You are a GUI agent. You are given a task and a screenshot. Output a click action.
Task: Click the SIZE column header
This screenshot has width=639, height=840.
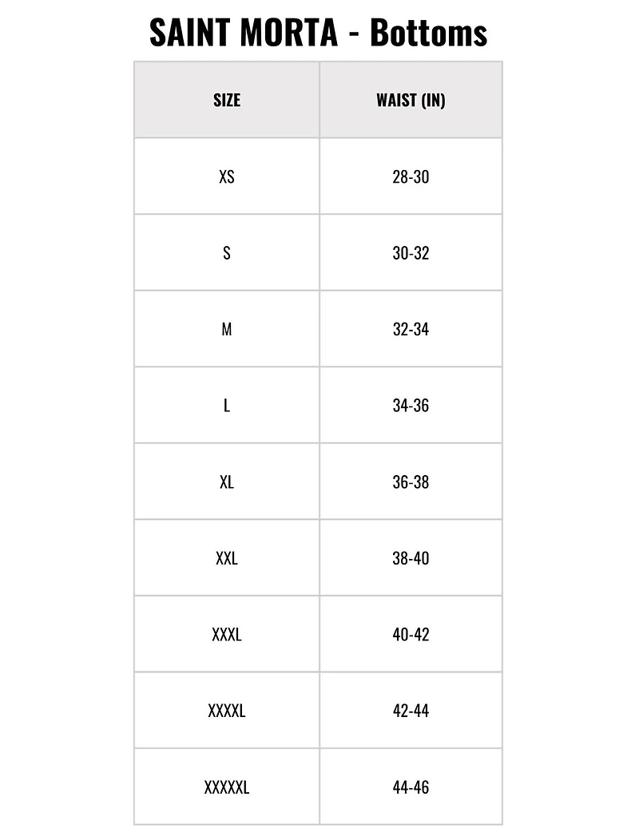click(227, 100)
